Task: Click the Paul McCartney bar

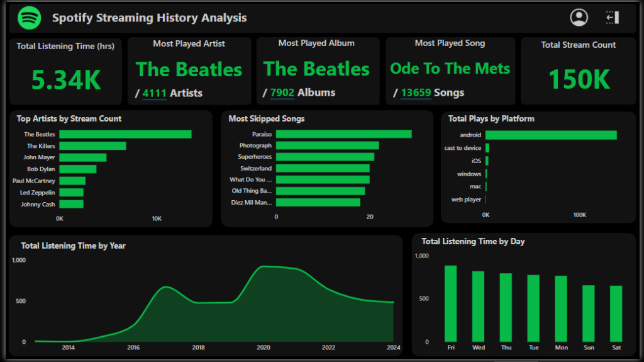Action: pos(72,181)
